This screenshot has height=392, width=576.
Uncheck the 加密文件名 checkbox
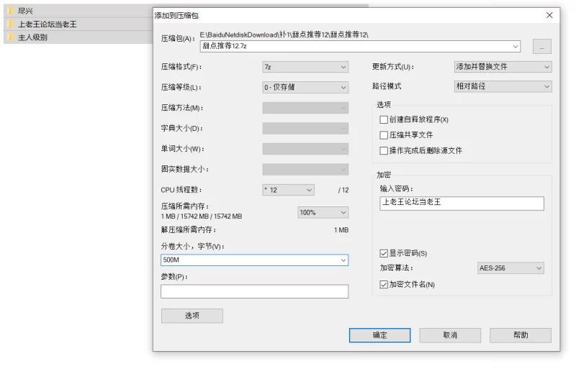click(x=384, y=284)
